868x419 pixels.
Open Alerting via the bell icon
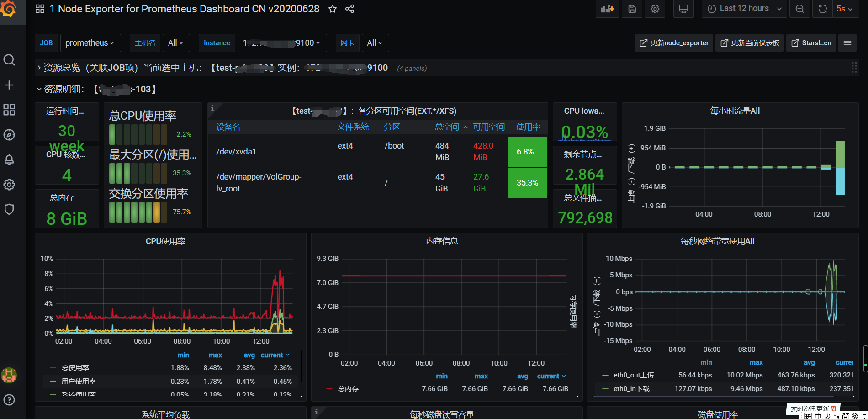(9, 159)
